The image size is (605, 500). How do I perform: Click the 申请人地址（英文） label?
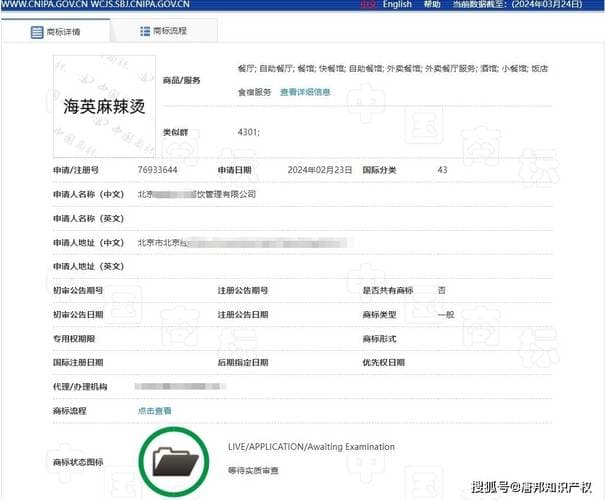[x=88, y=267]
